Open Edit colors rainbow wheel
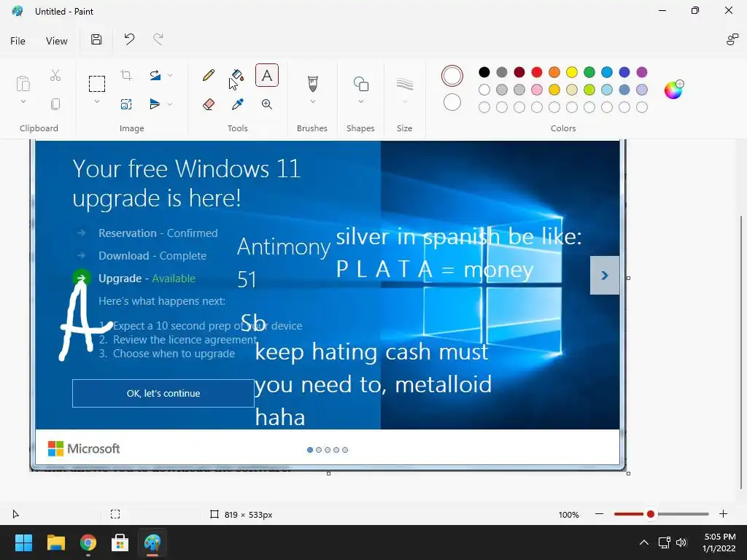This screenshot has width=747, height=560. 673,90
